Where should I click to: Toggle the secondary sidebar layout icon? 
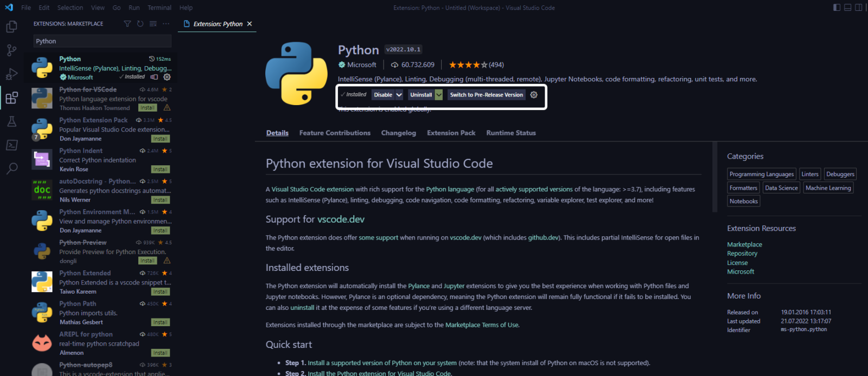click(x=858, y=8)
